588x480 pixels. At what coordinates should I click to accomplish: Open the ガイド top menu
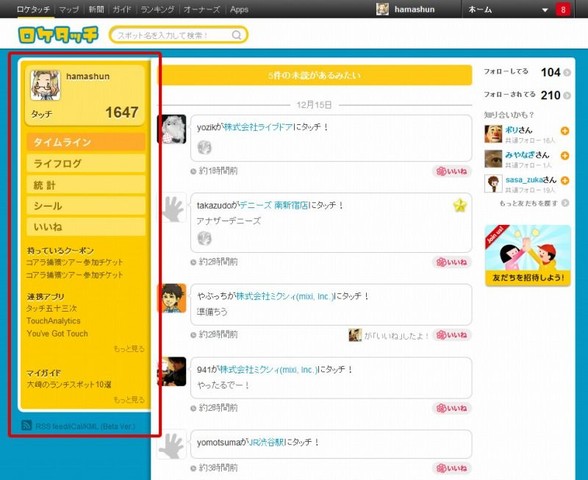pos(122,9)
